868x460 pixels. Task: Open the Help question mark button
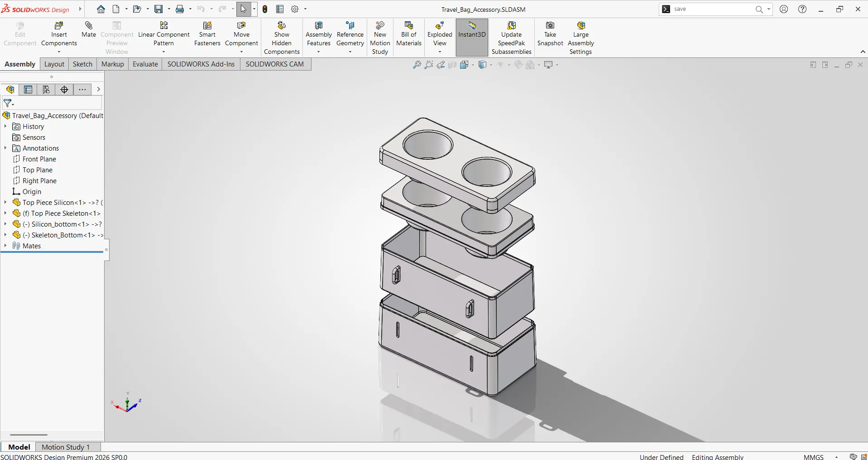pyautogui.click(x=802, y=9)
